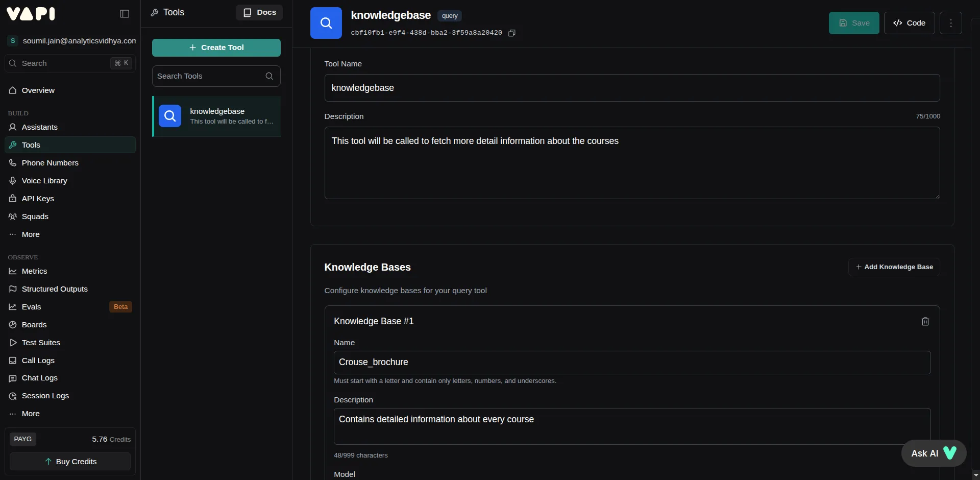Show the Code view
This screenshot has width=980, height=480.
point(909,23)
